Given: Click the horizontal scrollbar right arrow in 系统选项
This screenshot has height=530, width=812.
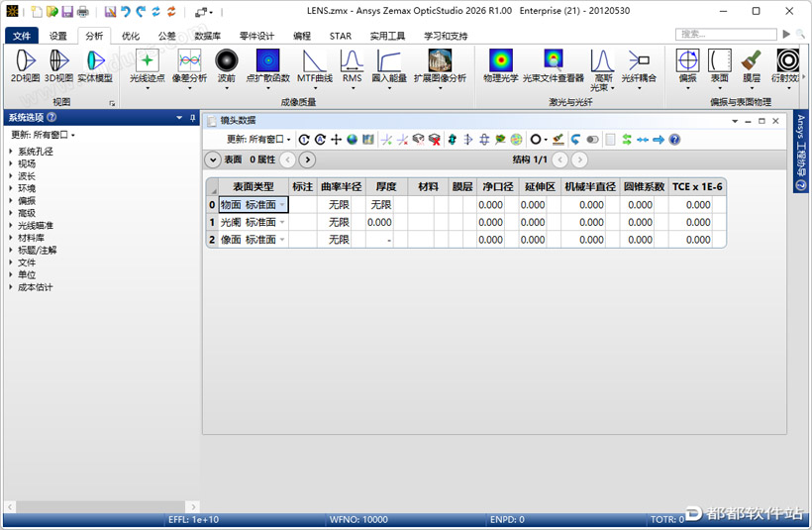Looking at the screenshot, I should point(193,506).
